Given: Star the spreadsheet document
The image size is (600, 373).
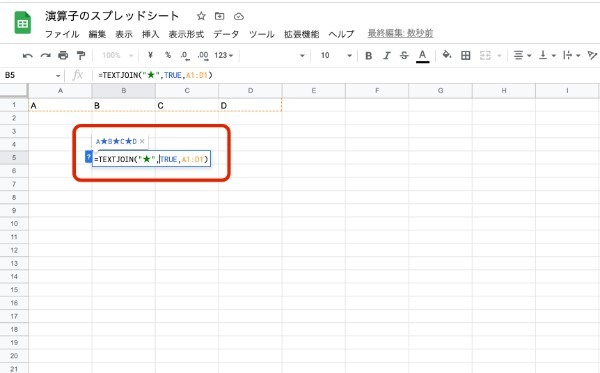Looking at the screenshot, I should pyautogui.click(x=201, y=16).
